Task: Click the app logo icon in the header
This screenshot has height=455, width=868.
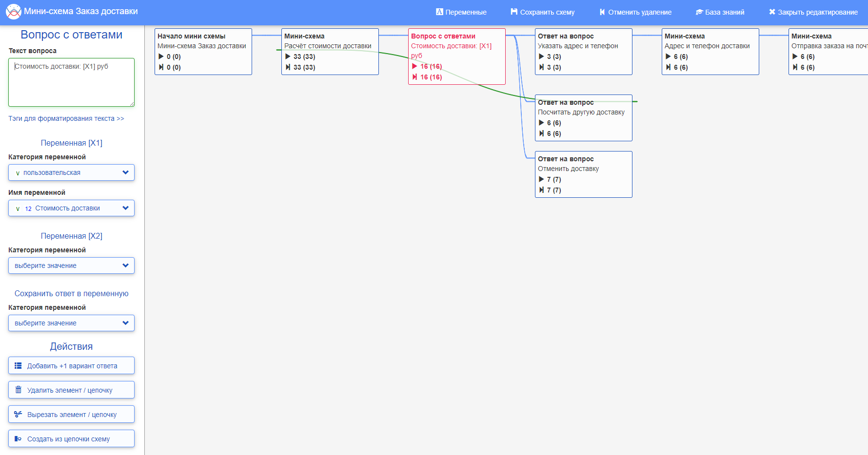Action: click(13, 12)
